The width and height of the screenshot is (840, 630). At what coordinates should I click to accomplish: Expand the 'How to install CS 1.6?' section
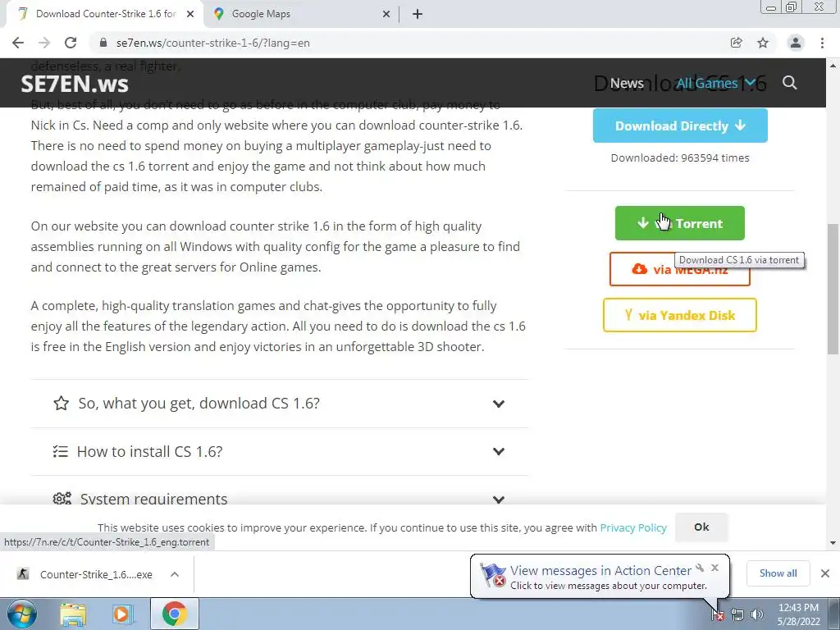coord(280,452)
